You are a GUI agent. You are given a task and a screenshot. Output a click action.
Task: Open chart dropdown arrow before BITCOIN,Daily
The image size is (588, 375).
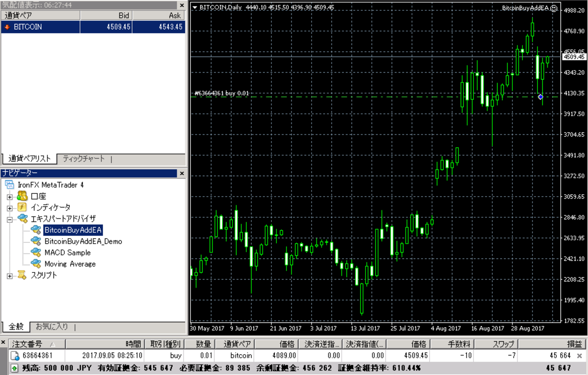coord(194,7)
